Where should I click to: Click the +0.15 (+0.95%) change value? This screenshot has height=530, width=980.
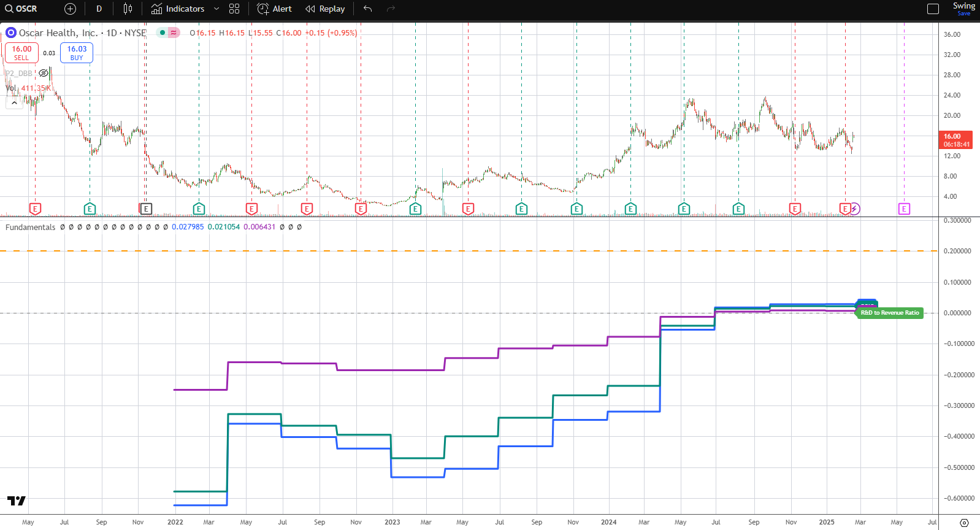[x=331, y=33]
